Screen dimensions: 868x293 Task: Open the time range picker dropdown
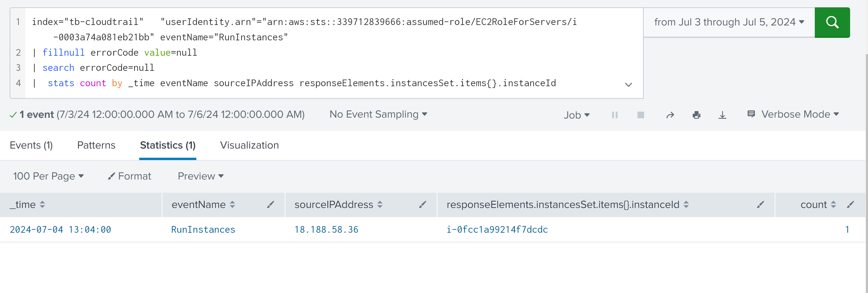tap(729, 22)
